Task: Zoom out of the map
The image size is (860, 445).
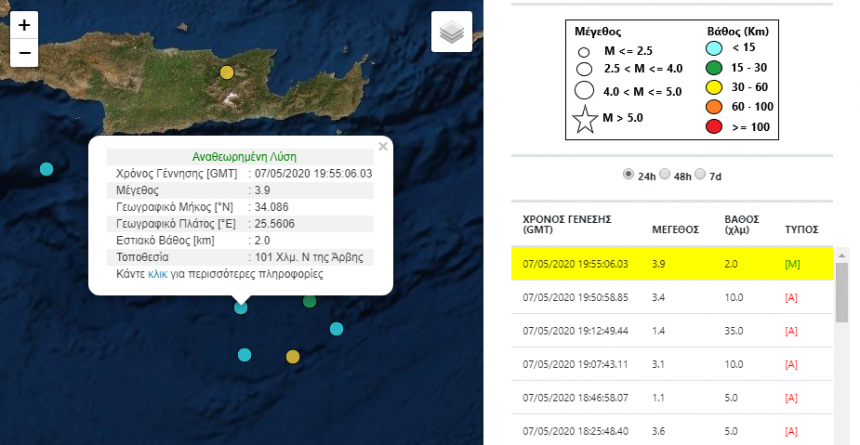Action: tap(25, 53)
